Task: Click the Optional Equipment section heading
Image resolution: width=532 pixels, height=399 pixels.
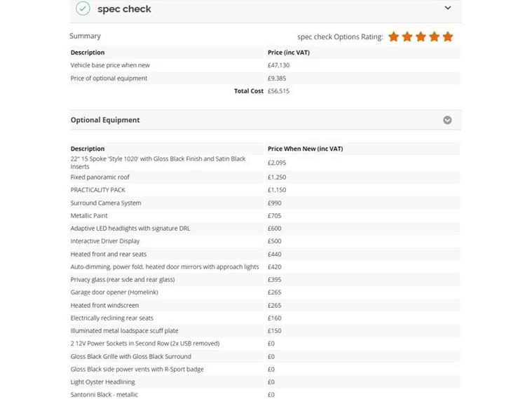Action: 105,120
